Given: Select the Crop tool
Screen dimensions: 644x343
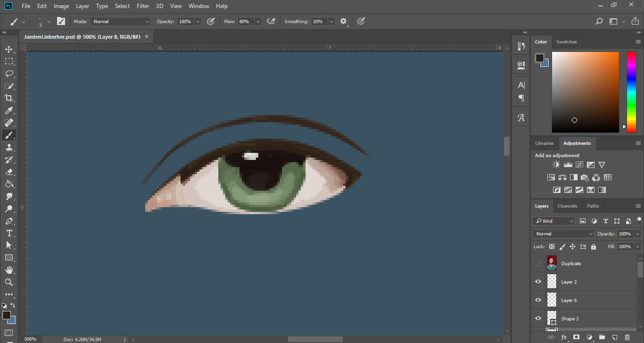Looking at the screenshot, I should tap(9, 98).
